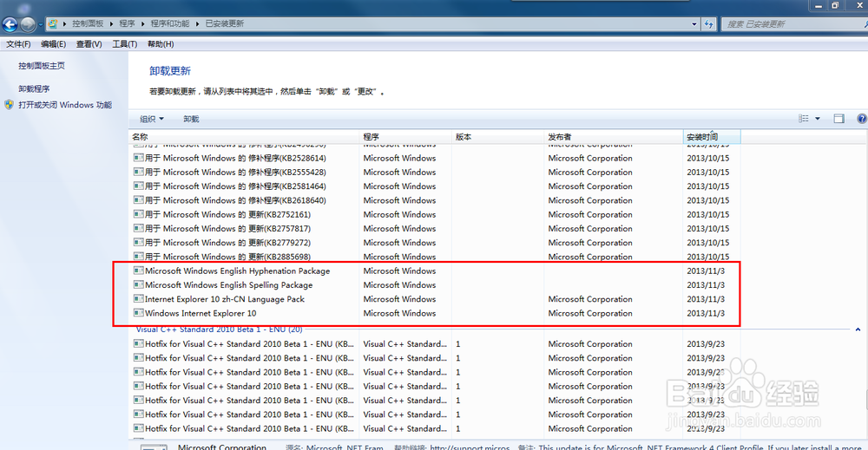Viewport: 868px width, 450px height.
Task: Click the address bar refresh button
Action: click(x=709, y=23)
